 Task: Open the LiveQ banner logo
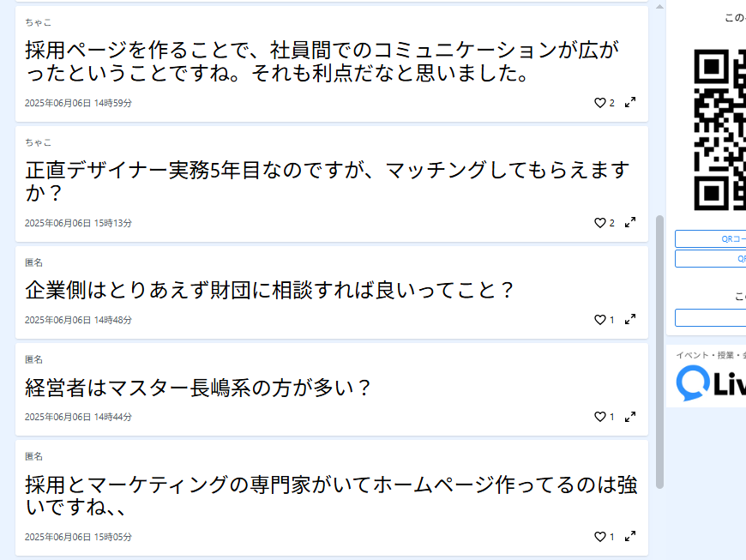[710, 383]
